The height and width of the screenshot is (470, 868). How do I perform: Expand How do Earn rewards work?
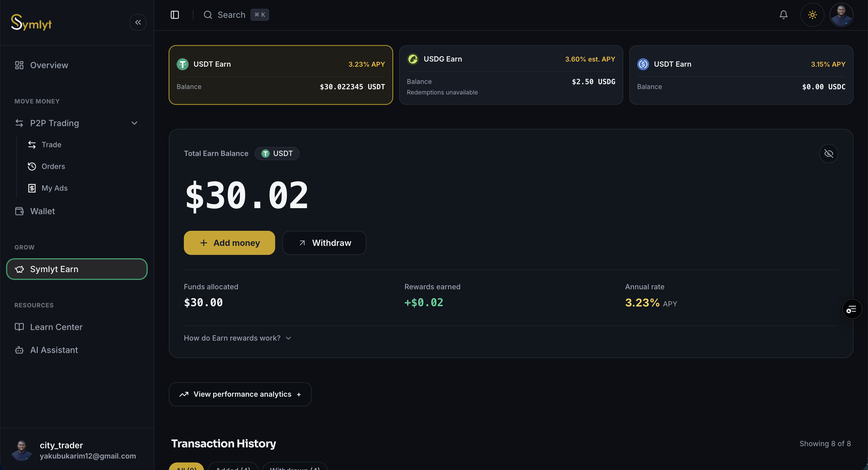click(237, 338)
